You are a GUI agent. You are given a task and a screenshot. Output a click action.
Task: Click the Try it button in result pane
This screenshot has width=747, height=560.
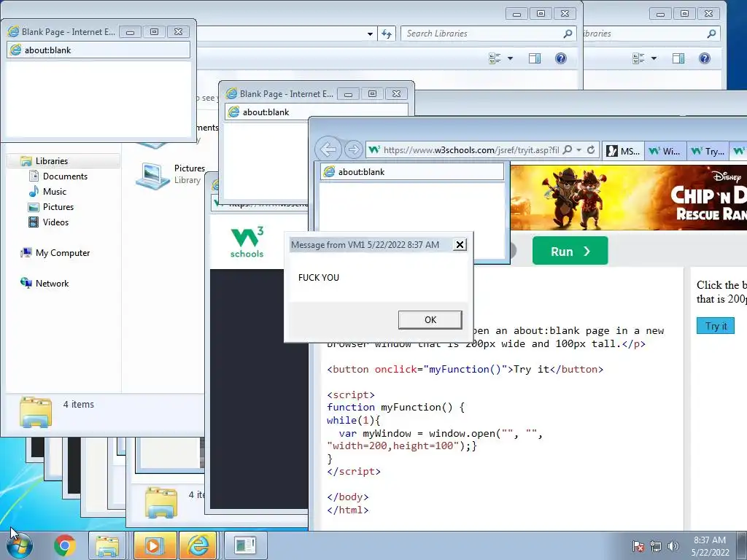point(715,326)
